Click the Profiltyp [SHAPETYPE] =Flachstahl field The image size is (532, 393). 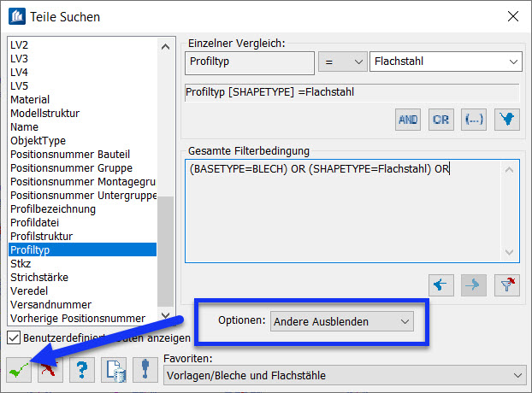[352, 92]
